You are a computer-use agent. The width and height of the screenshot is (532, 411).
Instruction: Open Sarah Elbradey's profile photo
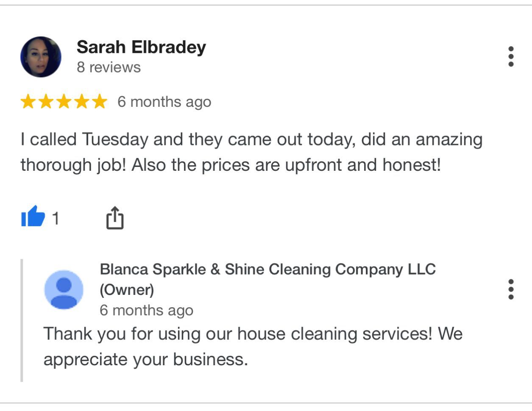point(41,57)
